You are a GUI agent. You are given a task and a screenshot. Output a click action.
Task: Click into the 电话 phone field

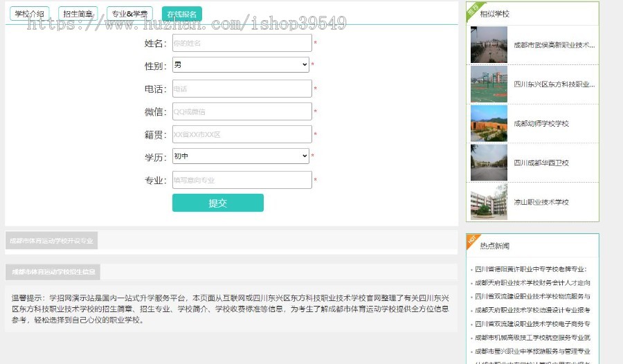point(242,89)
